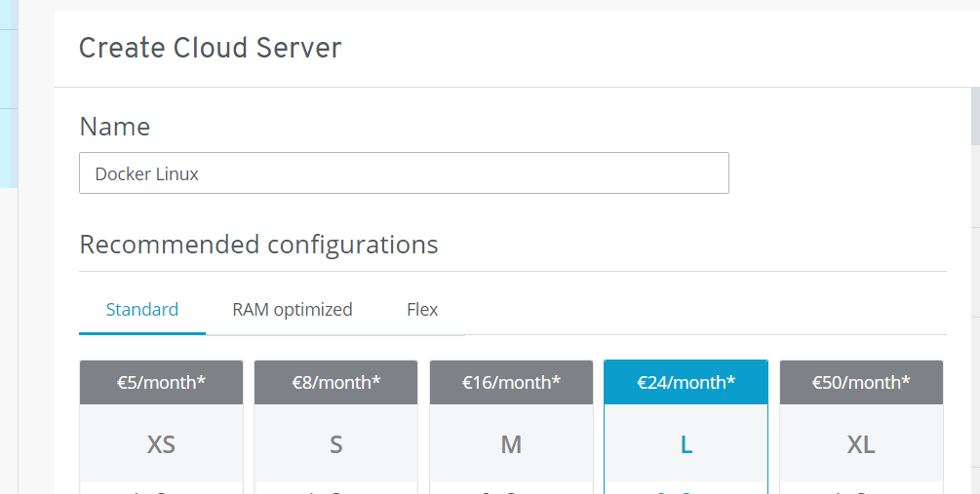Pick the M €16/month configuration card
Screen dimensions: 980x494
pos(511,427)
